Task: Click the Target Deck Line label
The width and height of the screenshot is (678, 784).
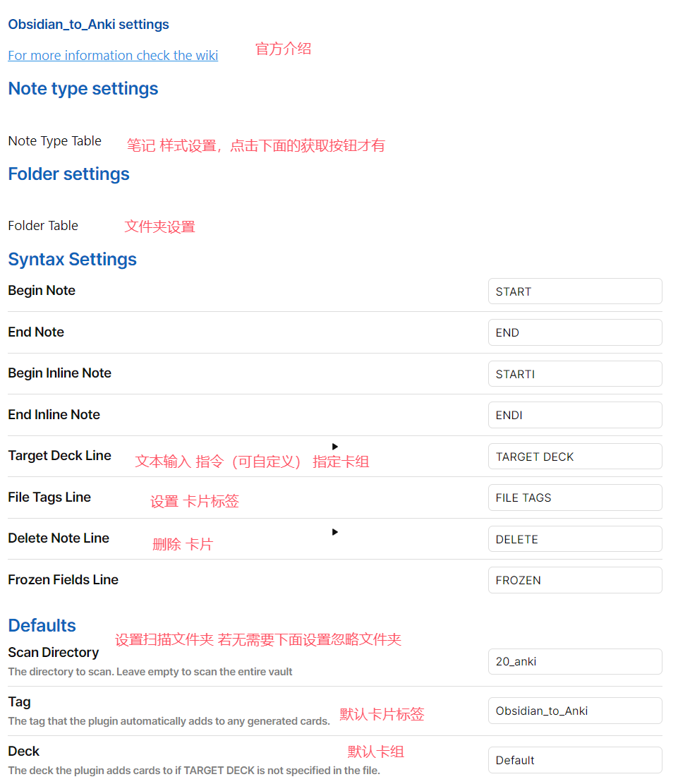Action: click(59, 455)
